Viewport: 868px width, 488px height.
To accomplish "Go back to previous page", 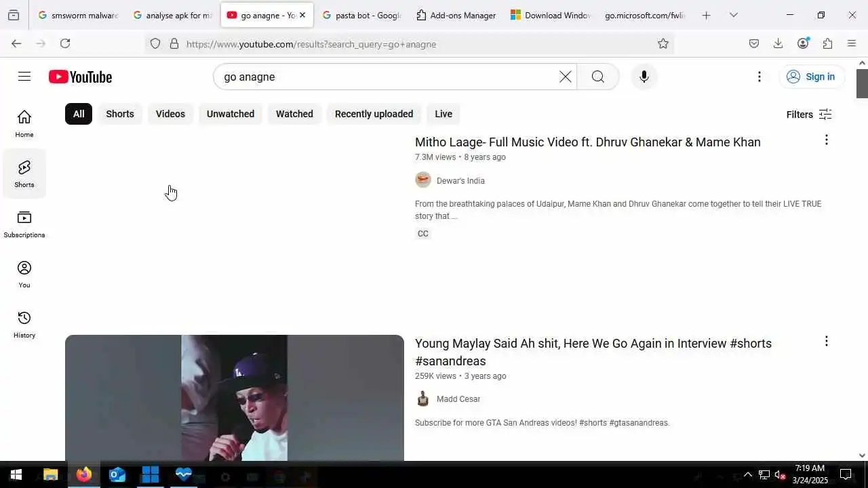I will 16,43.
